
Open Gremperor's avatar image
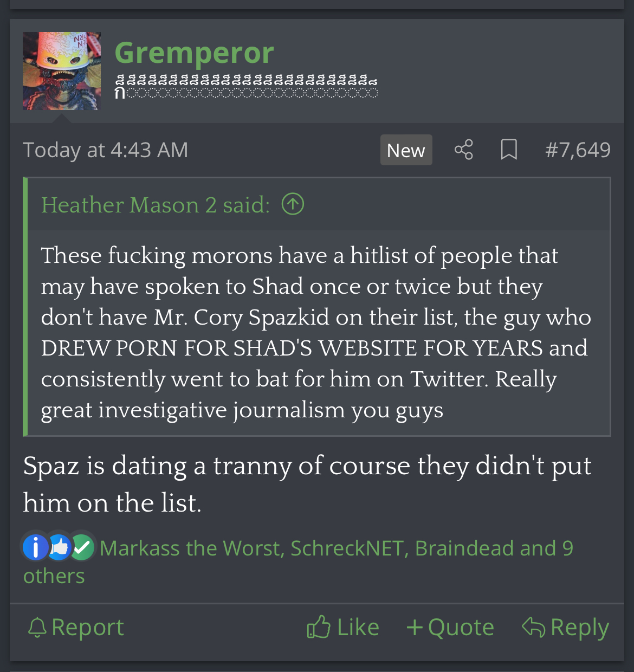tap(62, 71)
